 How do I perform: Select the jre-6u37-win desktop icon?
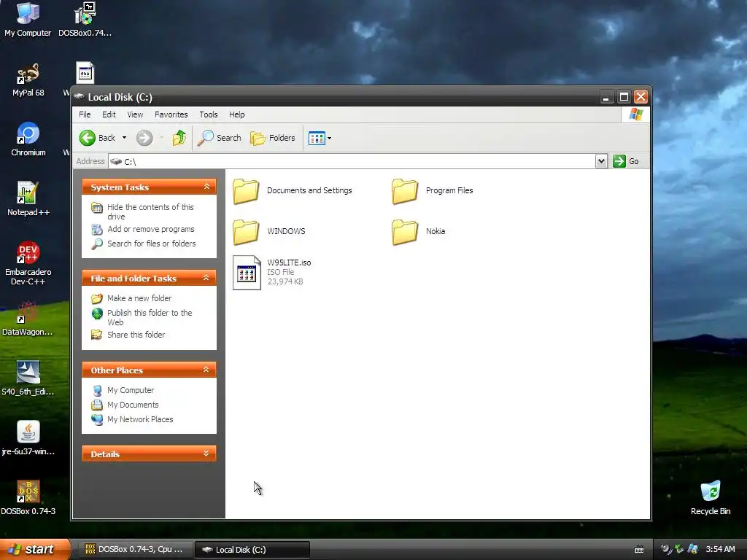click(x=28, y=438)
